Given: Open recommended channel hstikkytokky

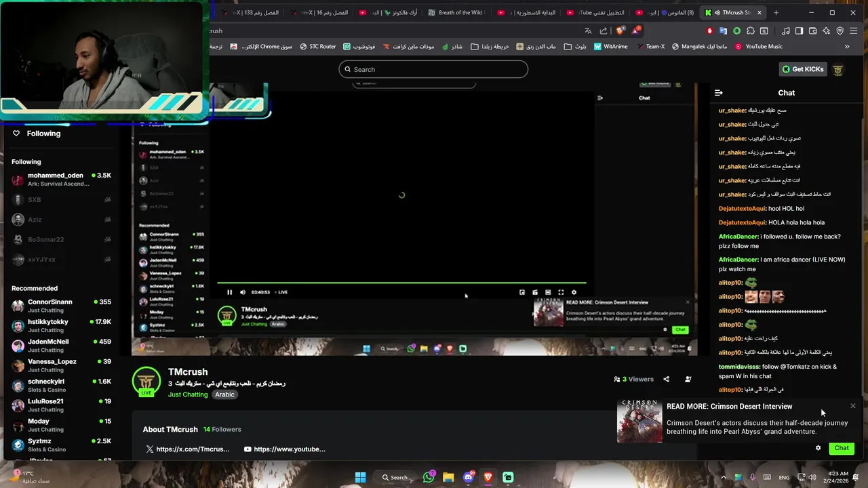Looking at the screenshot, I should point(61,326).
